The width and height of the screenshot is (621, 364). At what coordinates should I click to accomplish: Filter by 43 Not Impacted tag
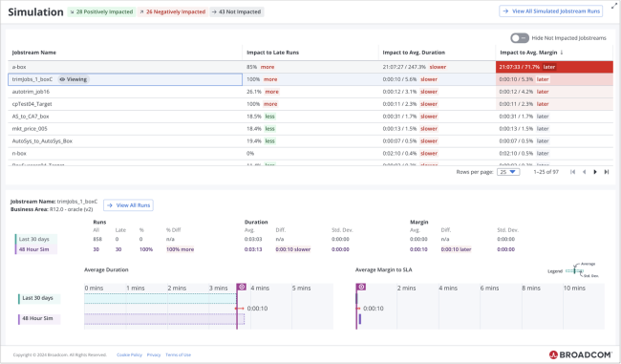pyautogui.click(x=236, y=11)
